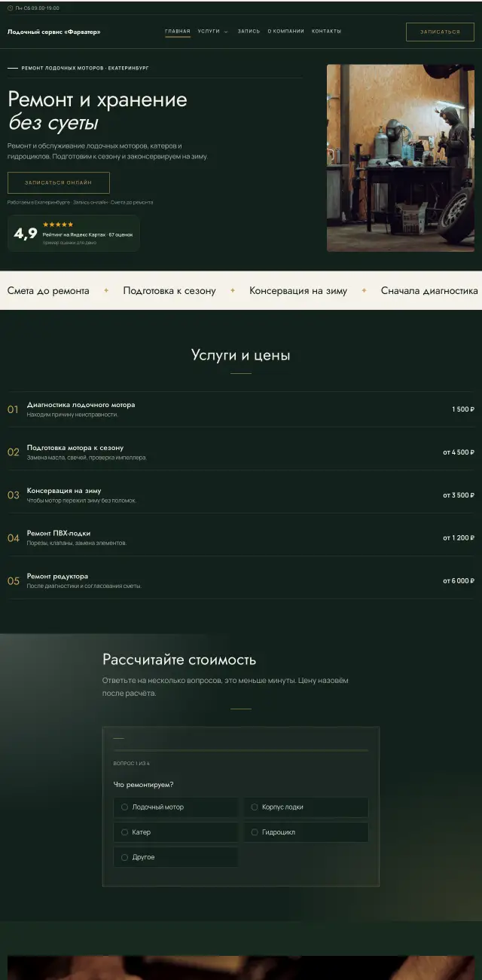Image resolution: width=482 pixels, height=980 pixels.
Task: Click the Услуги и цены heading
Action: 241,355
